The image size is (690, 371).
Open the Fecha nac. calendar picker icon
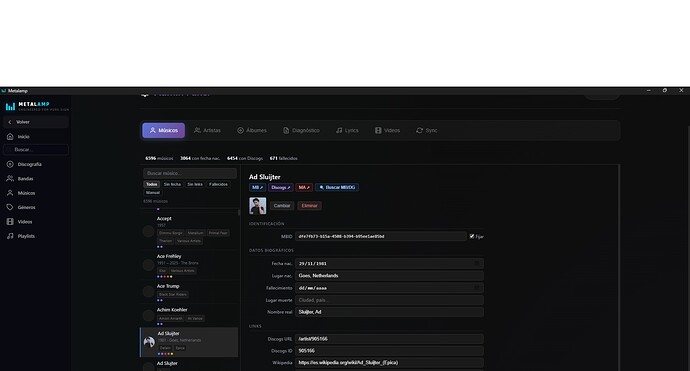pos(477,263)
